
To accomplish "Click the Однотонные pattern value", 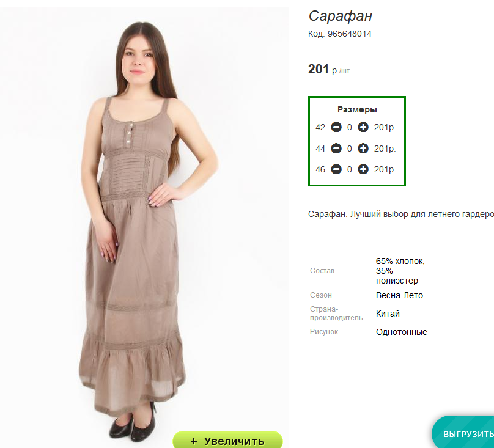I will point(401,332).
